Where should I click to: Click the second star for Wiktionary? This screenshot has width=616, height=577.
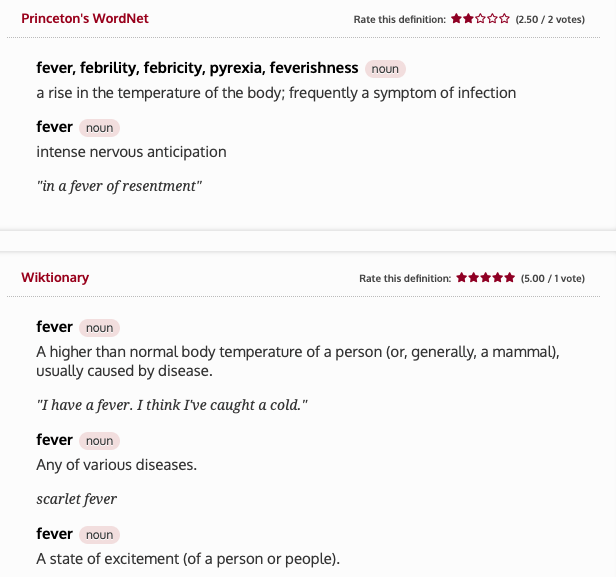pyautogui.click(x=473, y=278)
